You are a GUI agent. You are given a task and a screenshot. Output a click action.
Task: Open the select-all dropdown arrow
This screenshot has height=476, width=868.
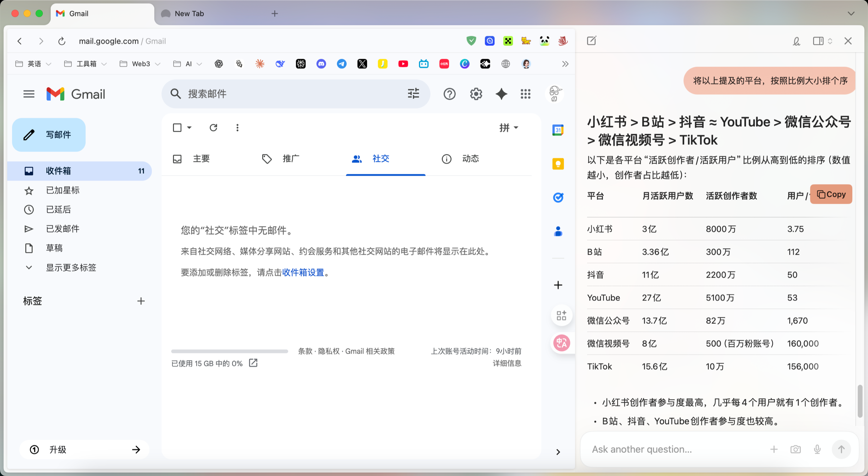point(189,127)
